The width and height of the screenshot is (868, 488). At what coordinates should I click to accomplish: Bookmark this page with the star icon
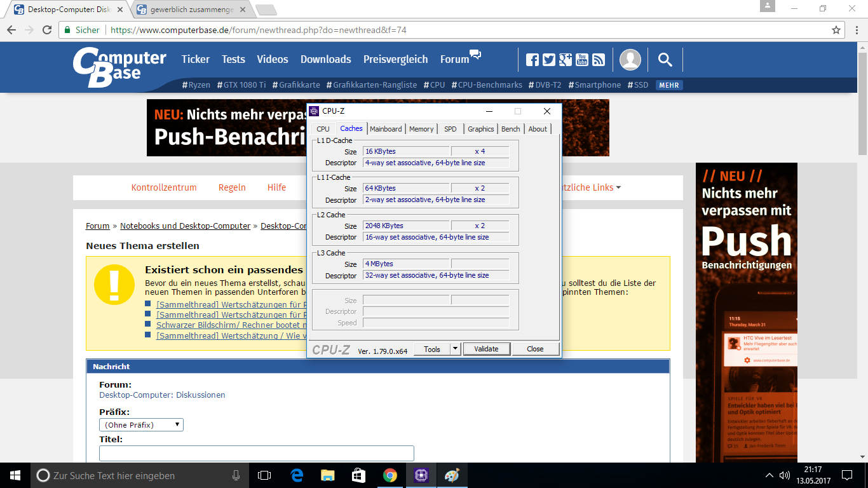(836, 30)
